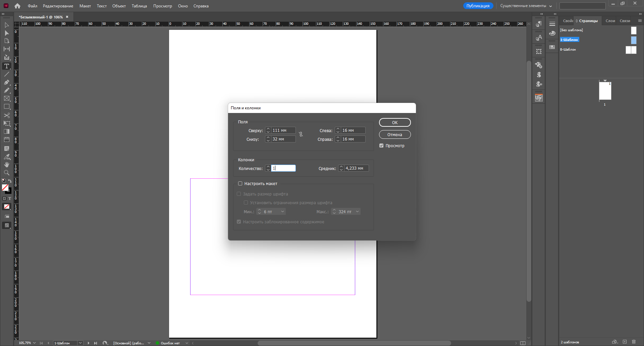Switch to the Слои tab
This screenshot has width=644, height=346.
click(x=610, y=21)
